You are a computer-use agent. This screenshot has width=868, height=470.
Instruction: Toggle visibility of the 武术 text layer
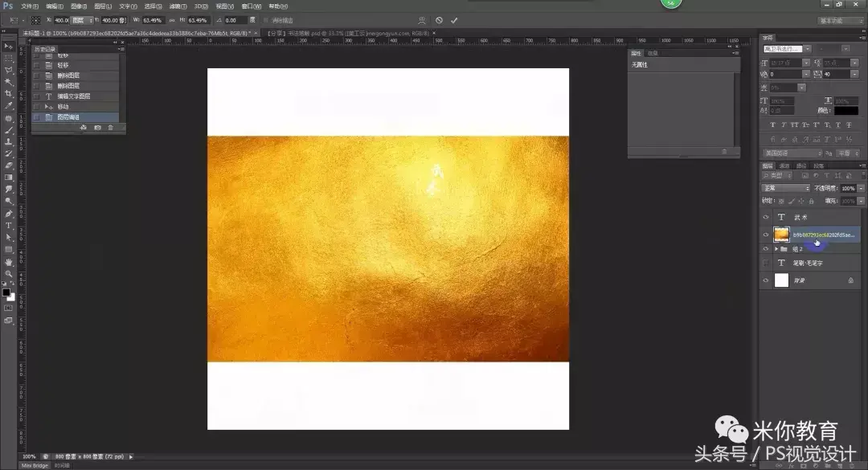tap(765, 217)
